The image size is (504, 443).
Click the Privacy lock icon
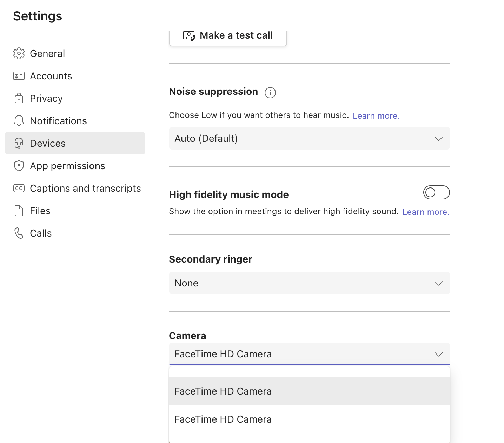pyautogui.click(x=19, y=98)
